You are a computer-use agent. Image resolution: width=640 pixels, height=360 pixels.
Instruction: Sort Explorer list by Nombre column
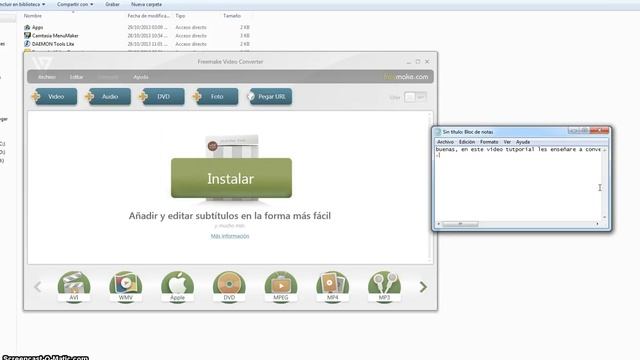(33, 16)
